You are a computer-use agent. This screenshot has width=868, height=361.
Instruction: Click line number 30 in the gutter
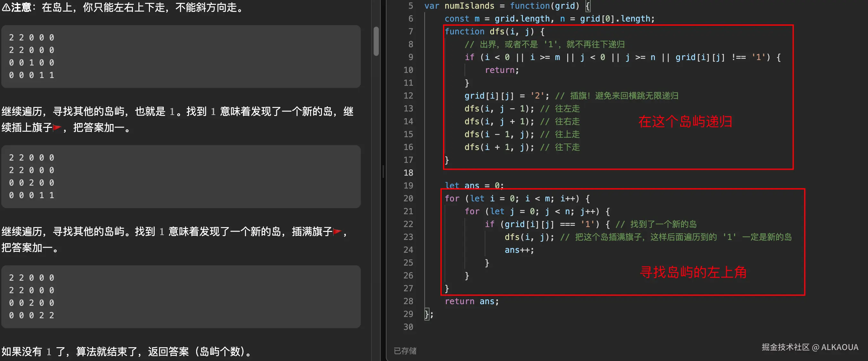click(408, 327)
